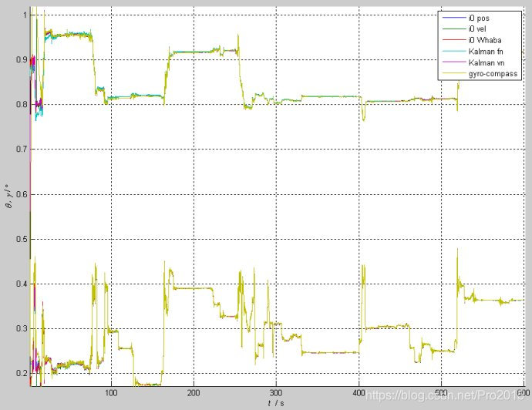The width and height of the screenshot is (532, 410).
Task: Click the y-axis tick label 0.9
Action: click(x=22, y=59)
